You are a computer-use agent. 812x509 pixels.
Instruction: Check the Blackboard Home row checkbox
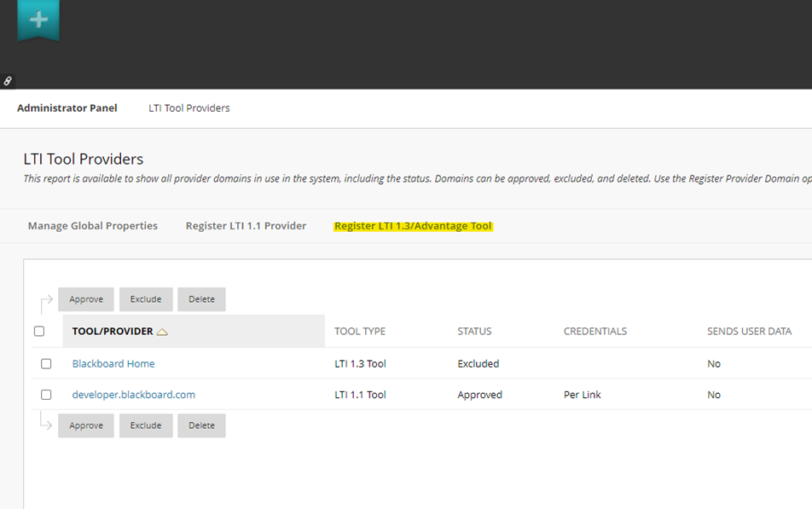pos(46,363)
